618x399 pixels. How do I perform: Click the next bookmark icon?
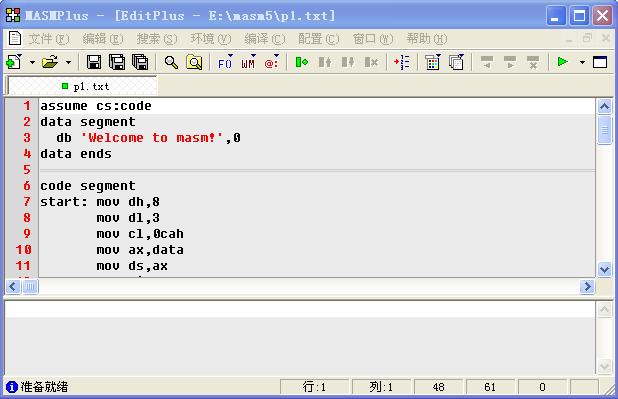325,62
